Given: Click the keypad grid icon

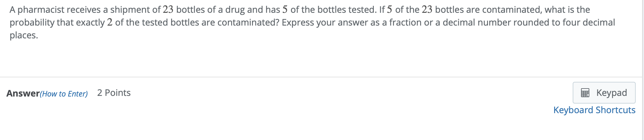Looking at the screenshot, I should pyautogui.click(x=585, y=93).
